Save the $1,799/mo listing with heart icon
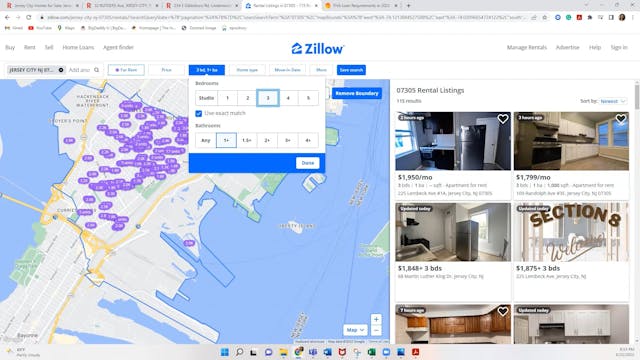This screenshot has width=640, height=360. tap(620, 118)
